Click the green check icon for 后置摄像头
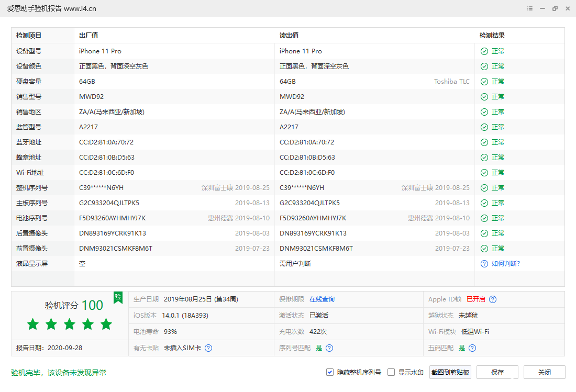576x392 pixels. click(x=484, y=233)
